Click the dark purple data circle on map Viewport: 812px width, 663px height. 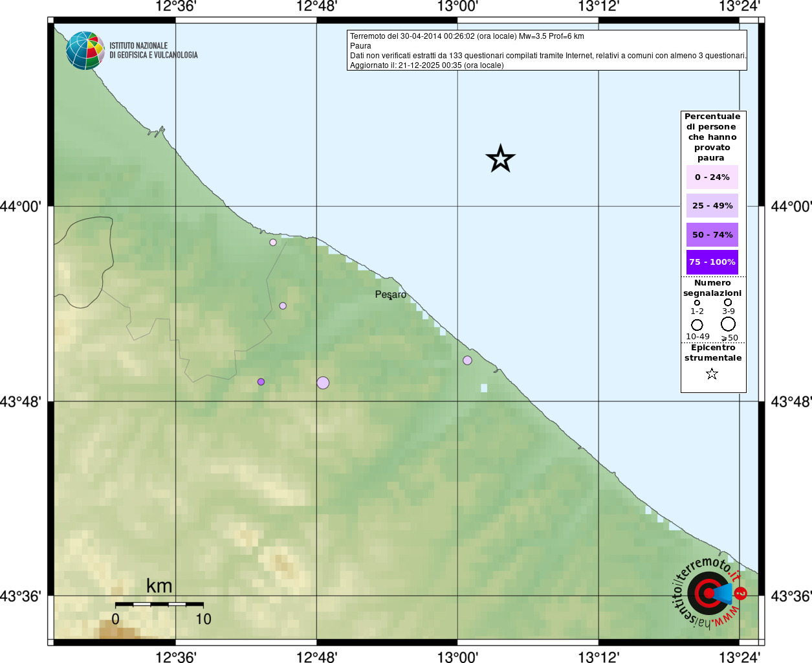(261, 381)
